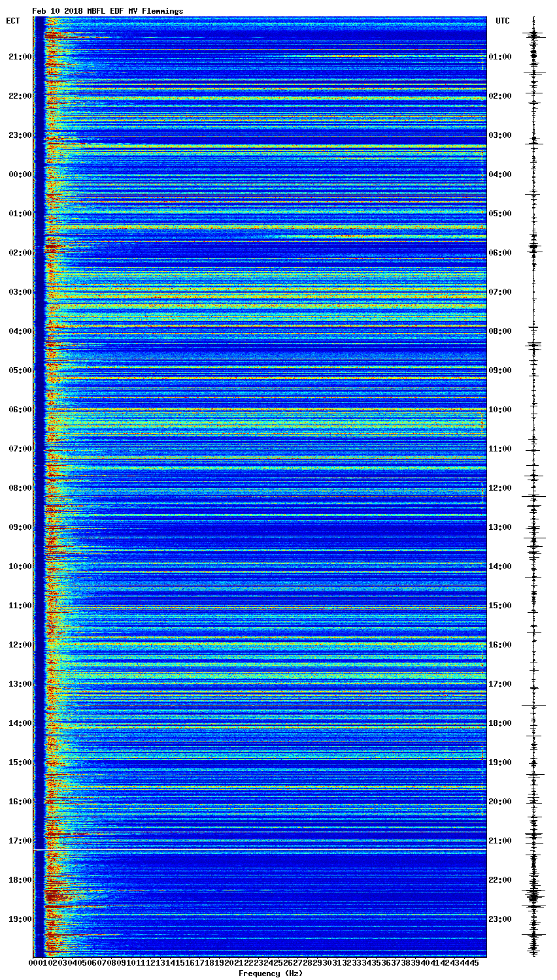Image resolution: width=557 pixels, height=980 pixels.
Task: Select the 06:00 label on the ECT axis
Action: click(20, 410)
